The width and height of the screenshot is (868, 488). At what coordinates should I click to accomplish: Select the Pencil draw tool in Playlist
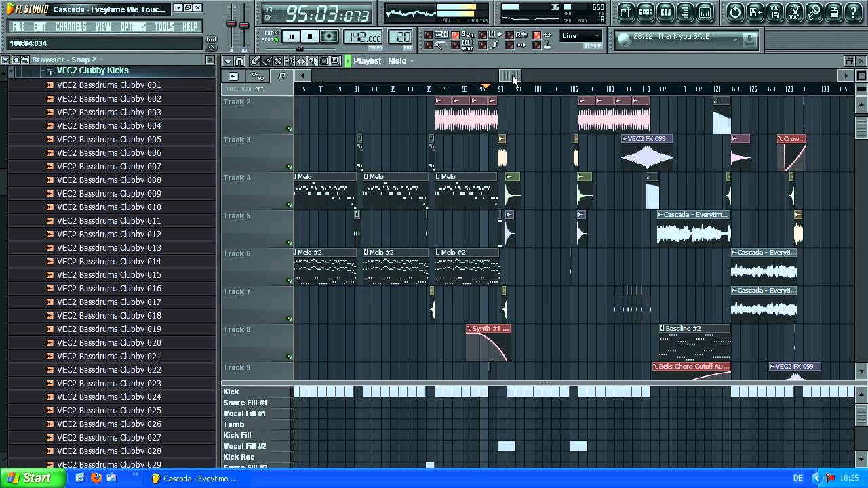[x=254, y=61]
